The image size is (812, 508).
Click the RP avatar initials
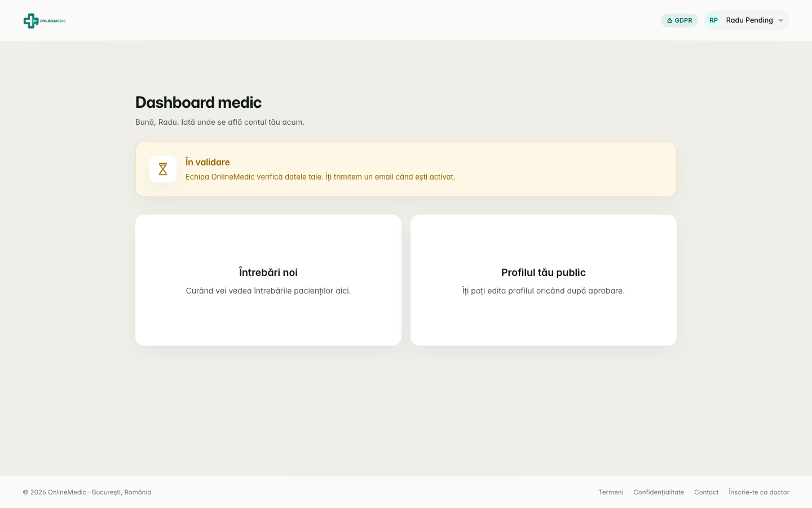pyautogui.click(x=713, y=20)
